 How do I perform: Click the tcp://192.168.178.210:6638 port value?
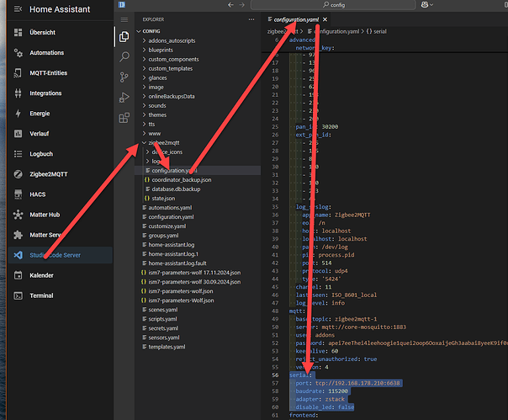(357, 383)
